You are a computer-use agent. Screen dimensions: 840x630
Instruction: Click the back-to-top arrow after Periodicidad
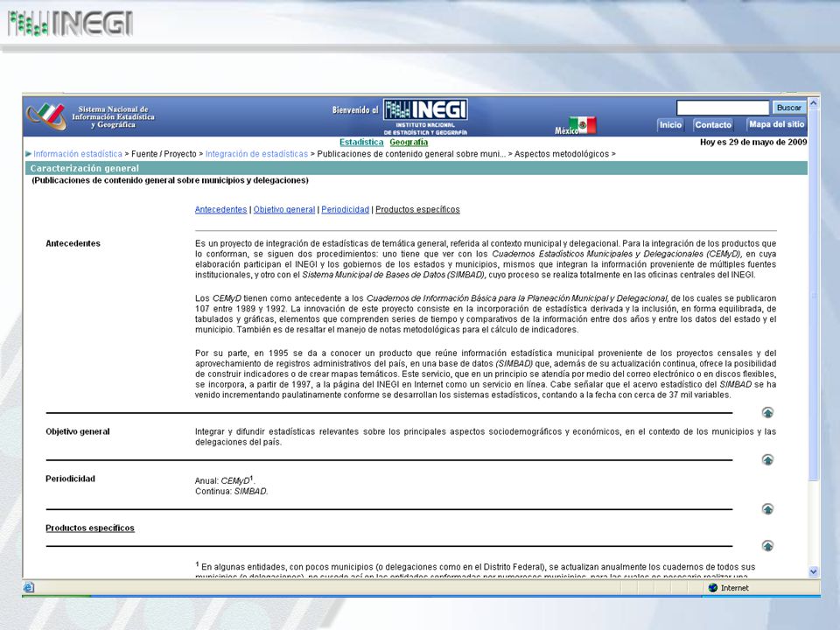(767, 509)
